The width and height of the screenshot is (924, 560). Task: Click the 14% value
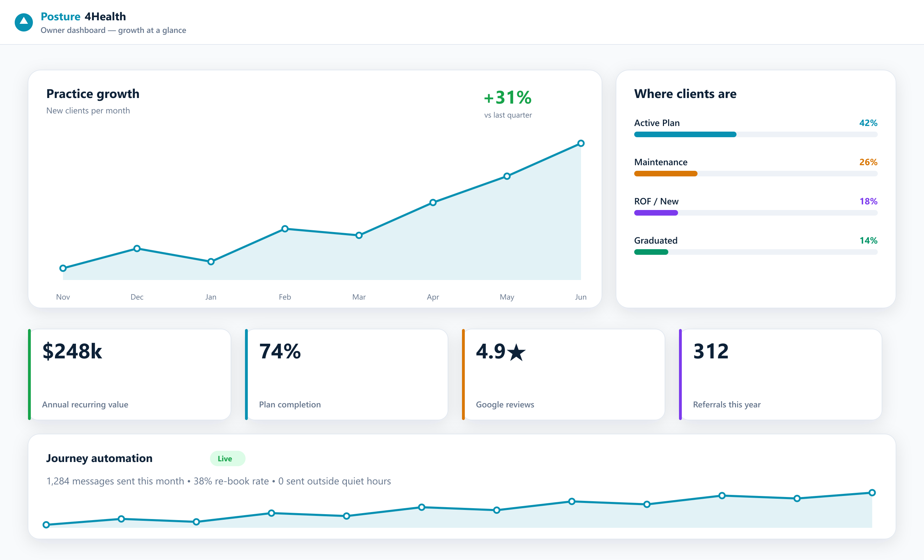click(x=868, y=240)
